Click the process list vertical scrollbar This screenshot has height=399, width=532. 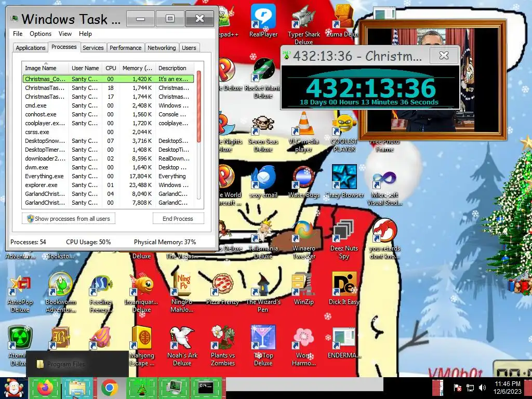(x=199, y=136)
